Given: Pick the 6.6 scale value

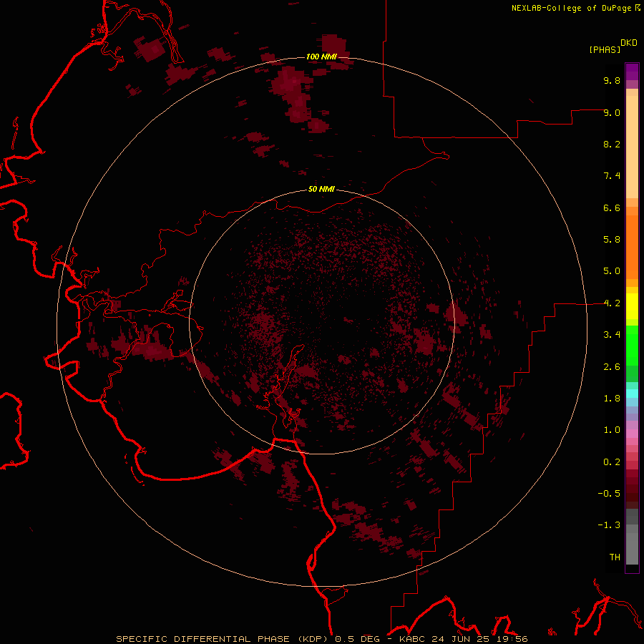Looking at the screenshot, I should pyautogui.click(x=612, y=208).
